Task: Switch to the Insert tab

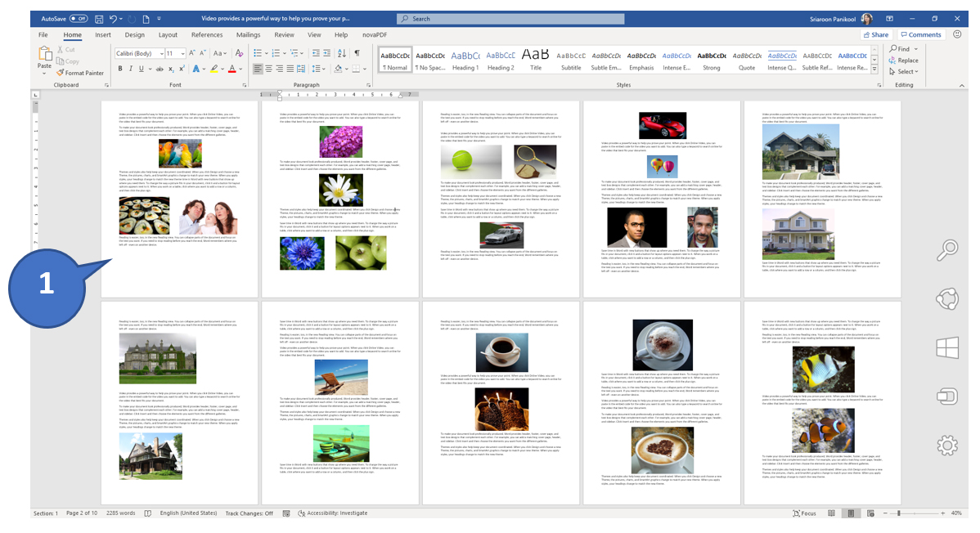Action: click(x=103, y=35)
